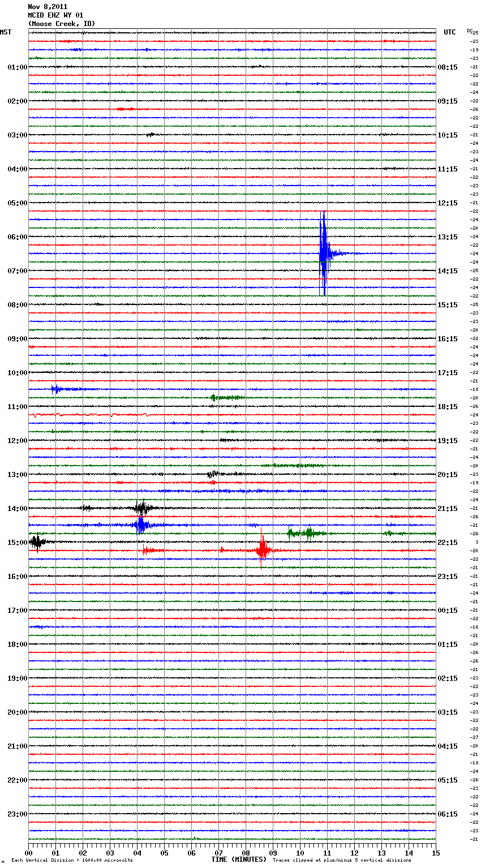Viewport: 481px width, 868px height.
Task: Click the '08:00' MST time label
Action: [x=18, y=305]
